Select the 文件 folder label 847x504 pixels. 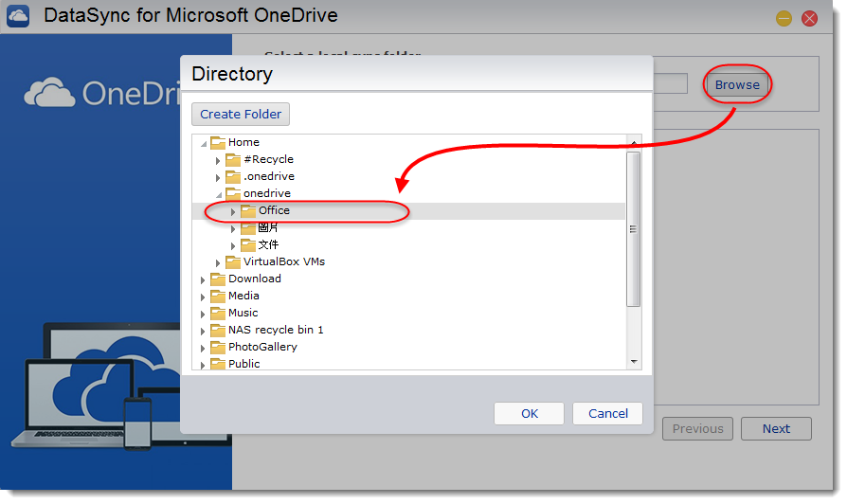pyautogui.click(x=268, y=244)
